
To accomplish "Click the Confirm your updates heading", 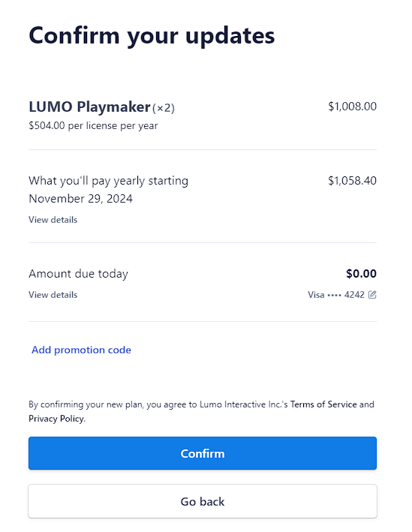I will [x=152, y=35].
